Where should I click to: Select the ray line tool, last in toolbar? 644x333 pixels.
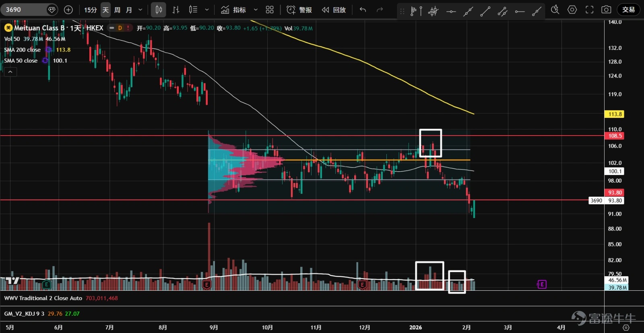537,11
